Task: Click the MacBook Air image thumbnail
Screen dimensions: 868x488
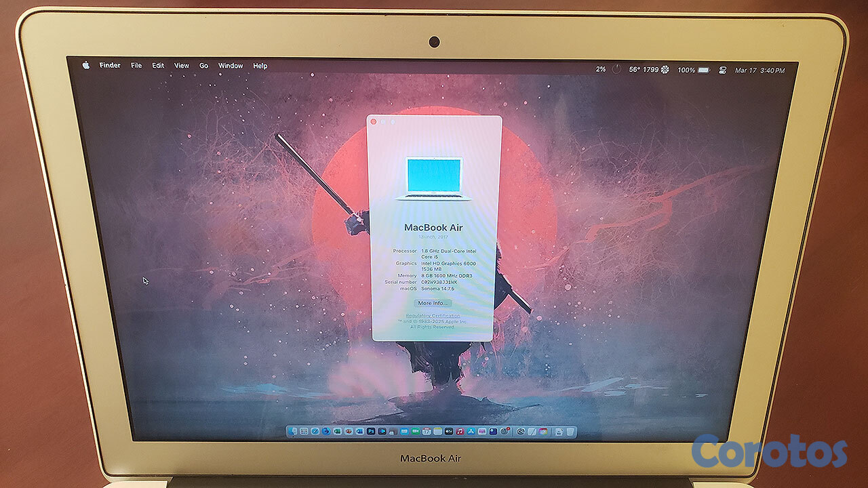Action: 434,178
